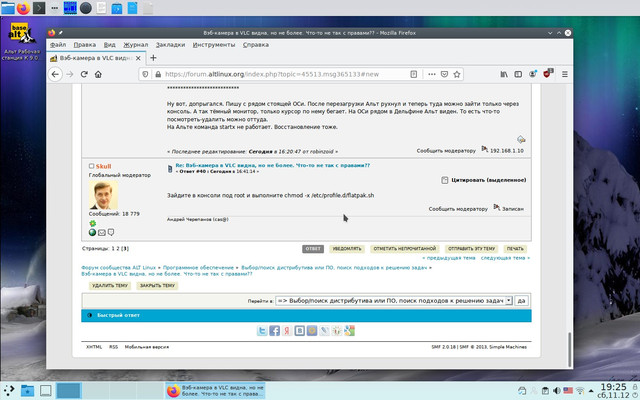Image resolution: width=640 pixels, height=400 pixels.
Task: Open a new tab with plus
Action: tap(153, 58)
